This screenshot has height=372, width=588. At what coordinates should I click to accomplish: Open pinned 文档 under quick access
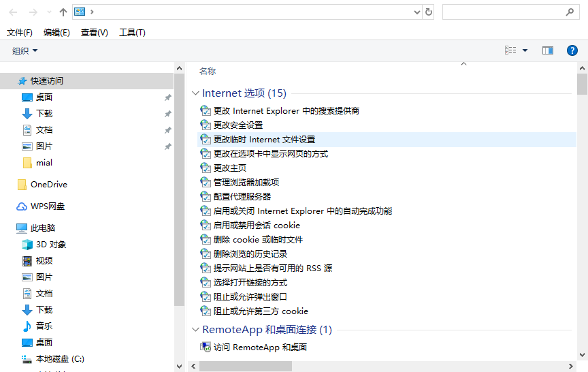pos(44,130)
